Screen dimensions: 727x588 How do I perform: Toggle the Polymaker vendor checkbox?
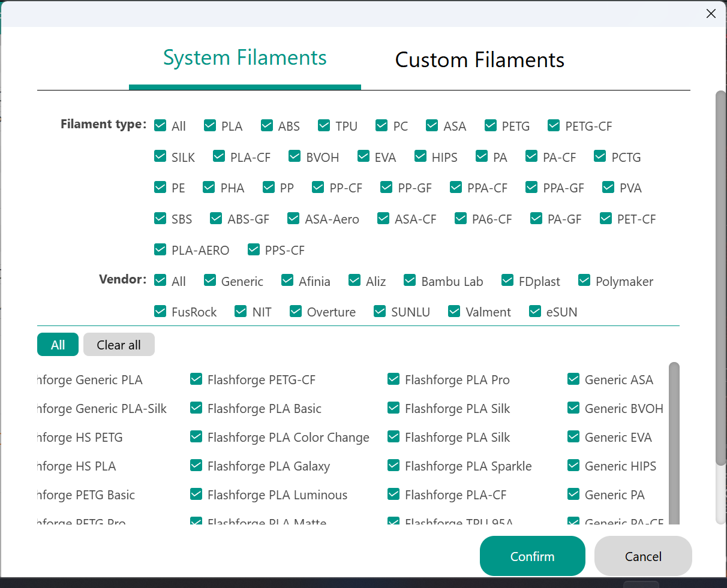coord(584,281)
